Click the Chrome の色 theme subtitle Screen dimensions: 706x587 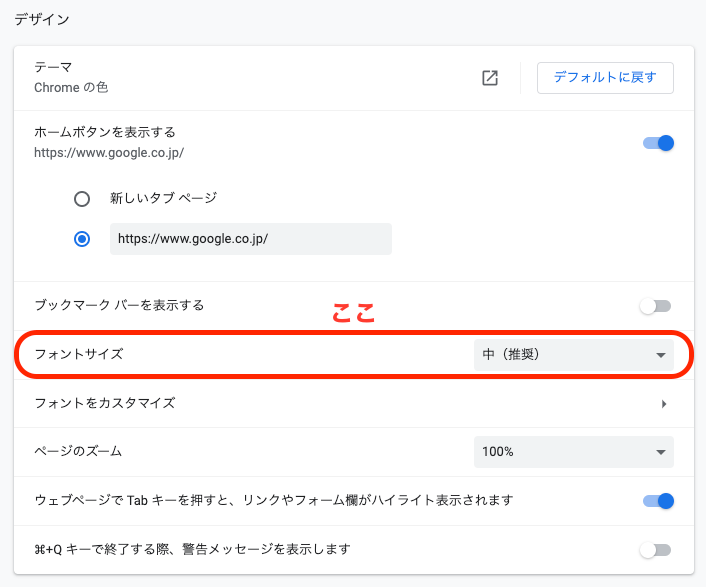click(x=71, y=88)
